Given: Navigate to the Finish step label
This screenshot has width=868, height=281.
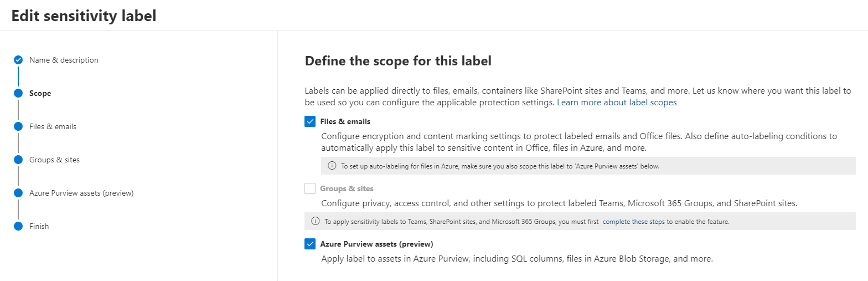Looking at the screenshot, I should coord(39,226).
